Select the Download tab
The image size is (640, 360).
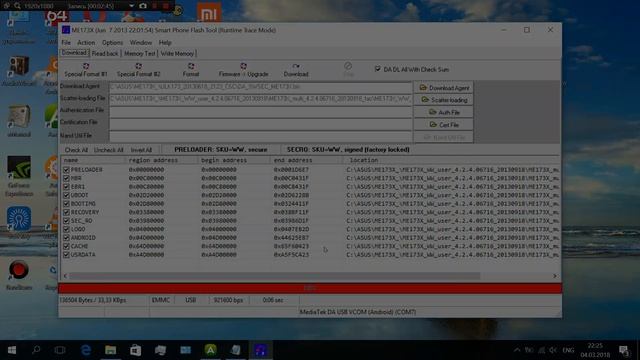pyautogui.click(x=74, y=53)
